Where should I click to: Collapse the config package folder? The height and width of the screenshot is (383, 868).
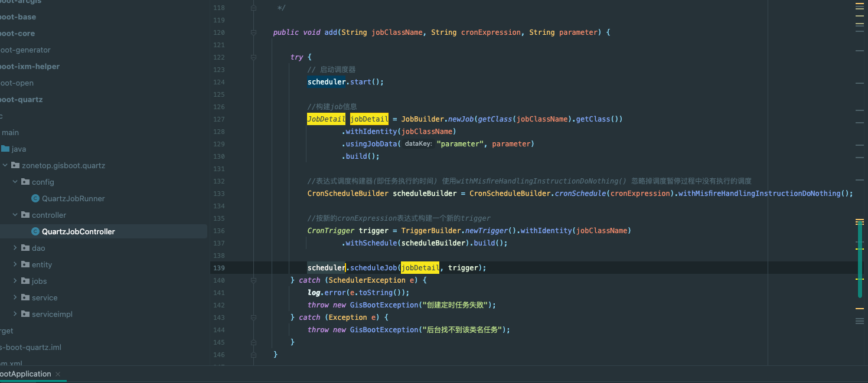(x=15, y=182)
